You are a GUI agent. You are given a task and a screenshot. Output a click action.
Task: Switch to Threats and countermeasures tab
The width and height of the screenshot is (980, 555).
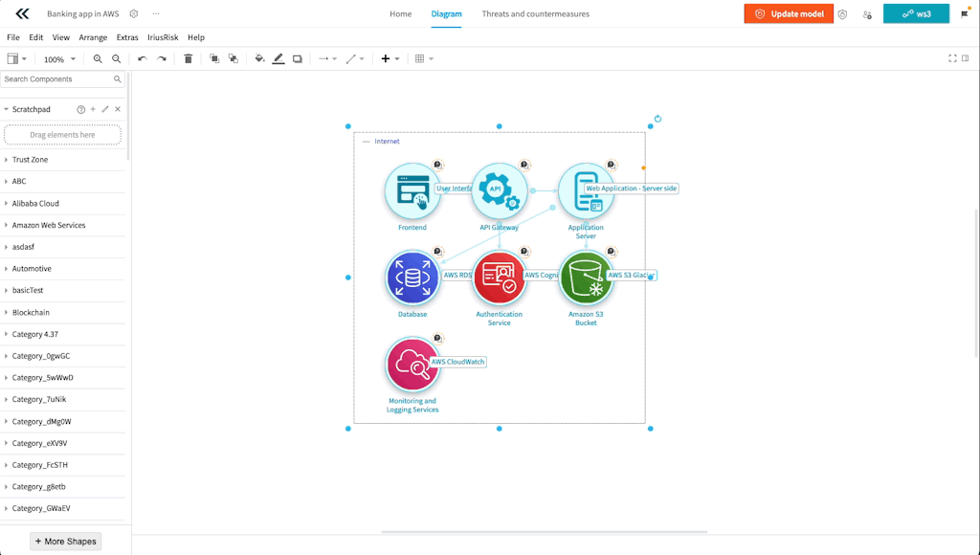click(536, 13)
